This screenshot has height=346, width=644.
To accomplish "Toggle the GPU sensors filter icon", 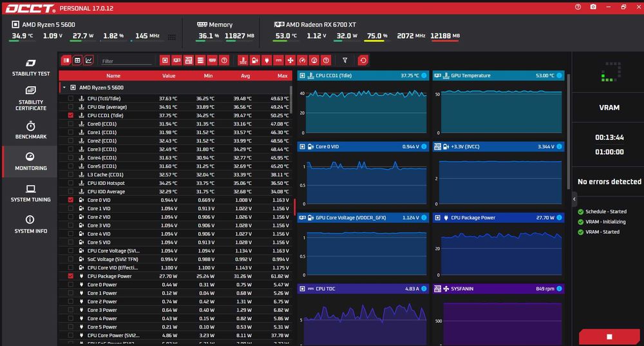I will [176, 61].
